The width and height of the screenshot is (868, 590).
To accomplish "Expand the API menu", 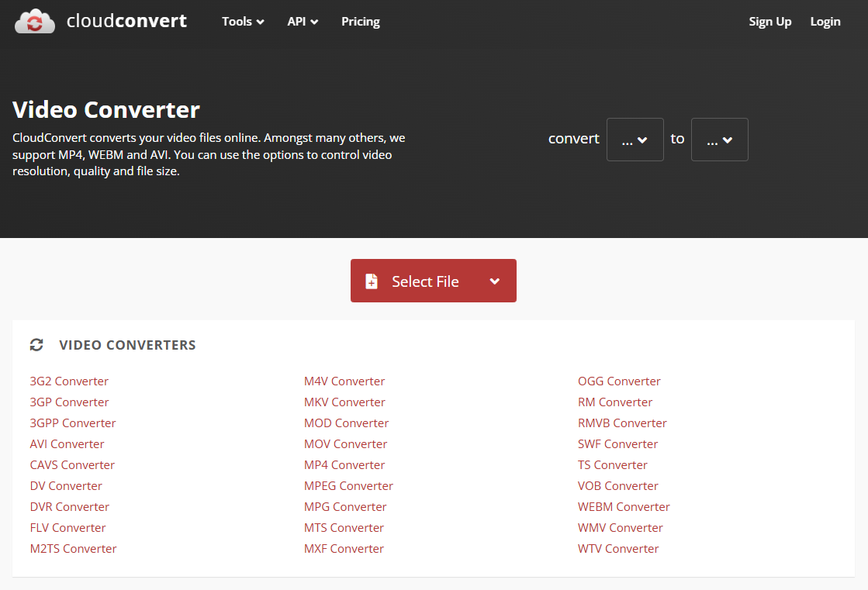I will 303,22.
